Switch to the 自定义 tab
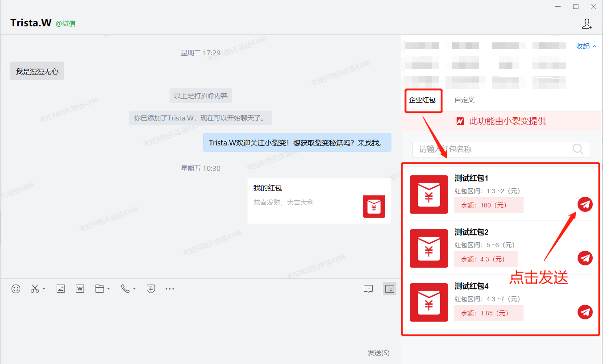The width and height of the screenshot is (603, 364). 464,100
